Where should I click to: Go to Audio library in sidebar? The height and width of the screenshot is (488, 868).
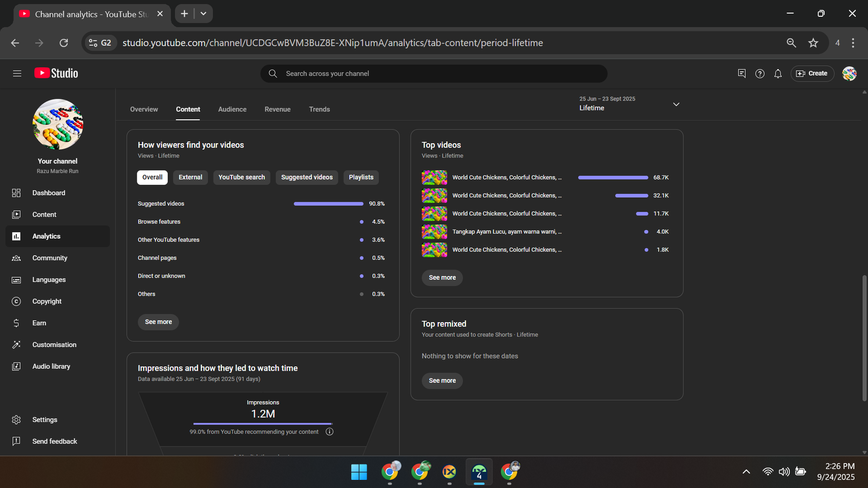click(51, 367)
